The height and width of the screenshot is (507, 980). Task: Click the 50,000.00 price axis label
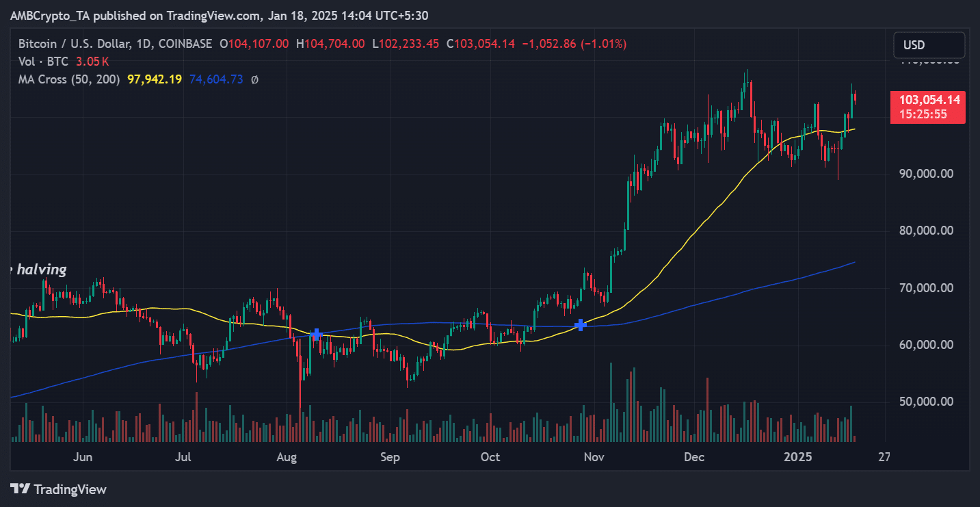coord(927,401)
